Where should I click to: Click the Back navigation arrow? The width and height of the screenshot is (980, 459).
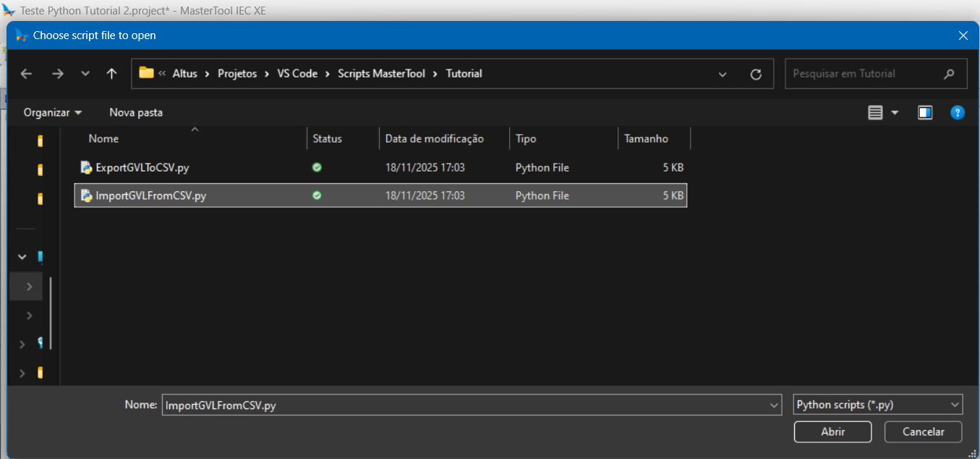[x=27, y=74]
